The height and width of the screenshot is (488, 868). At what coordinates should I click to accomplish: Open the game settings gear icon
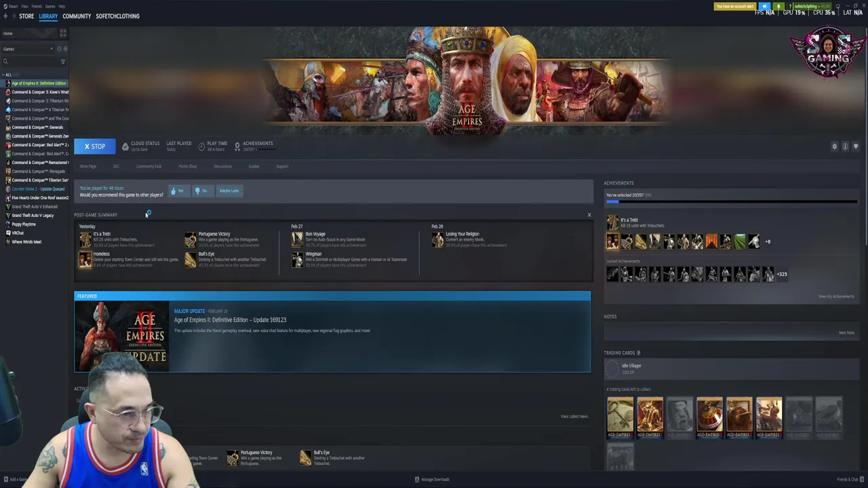pyautogui.click(x=835, y=146)
